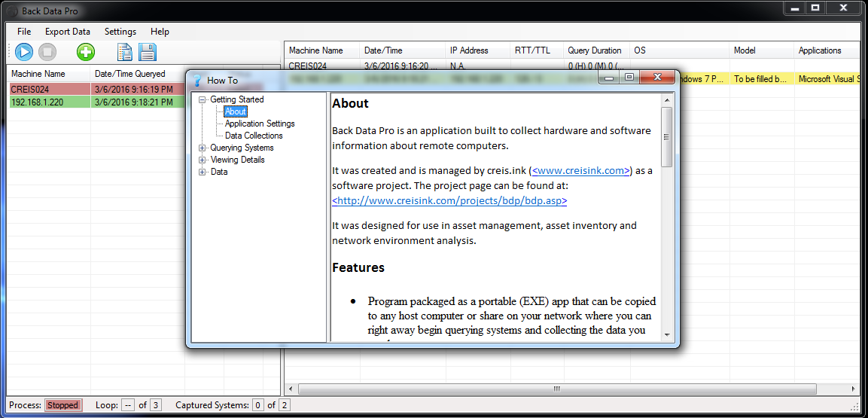Click the help text vertical scrollbar thumb
Image resolution: width=868 pixels, height=418 pixels.
coord(666,137)
